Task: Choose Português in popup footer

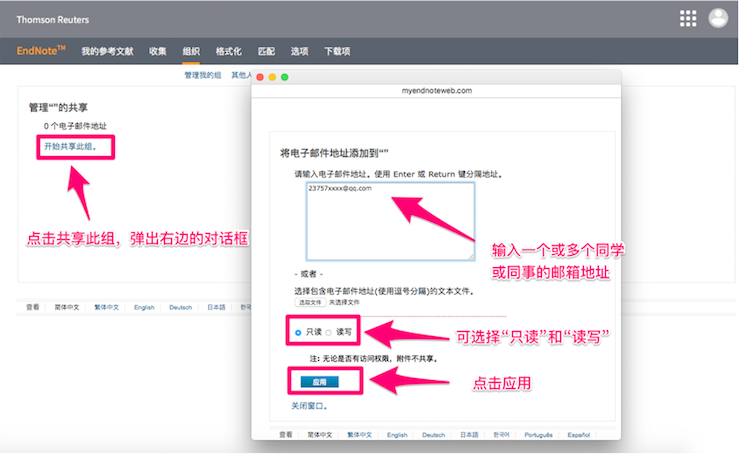Action: pyautogui.click(x=538, y=435)
